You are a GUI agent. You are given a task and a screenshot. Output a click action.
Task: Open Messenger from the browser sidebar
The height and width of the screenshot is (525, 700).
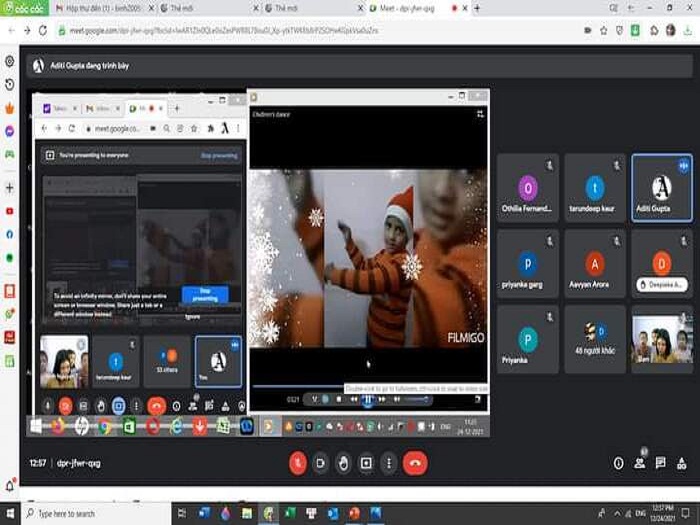(9, 131)
